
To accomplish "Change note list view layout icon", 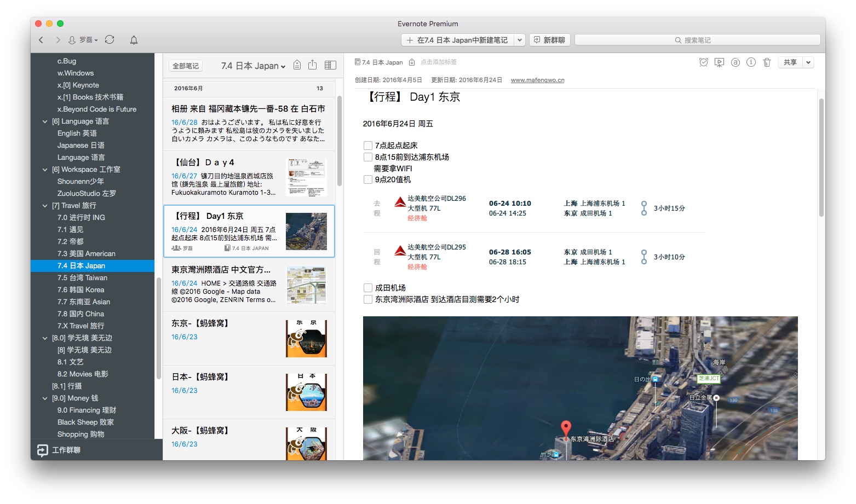I will pyautogui.click(x=330, y=65).
